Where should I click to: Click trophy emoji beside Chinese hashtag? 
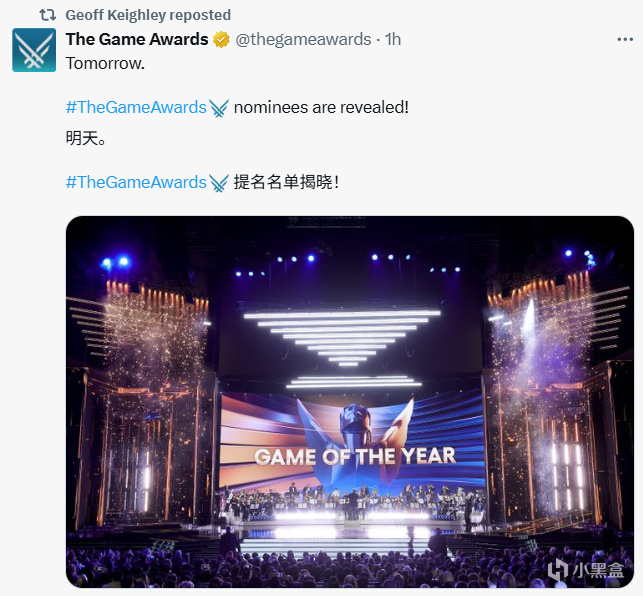click(x=219, y=182)
